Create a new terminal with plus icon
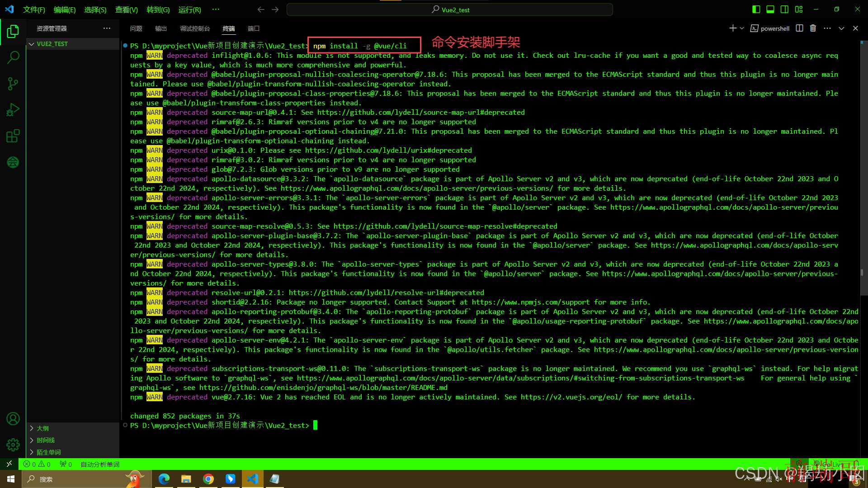868x488 pixels. (733, 28)
